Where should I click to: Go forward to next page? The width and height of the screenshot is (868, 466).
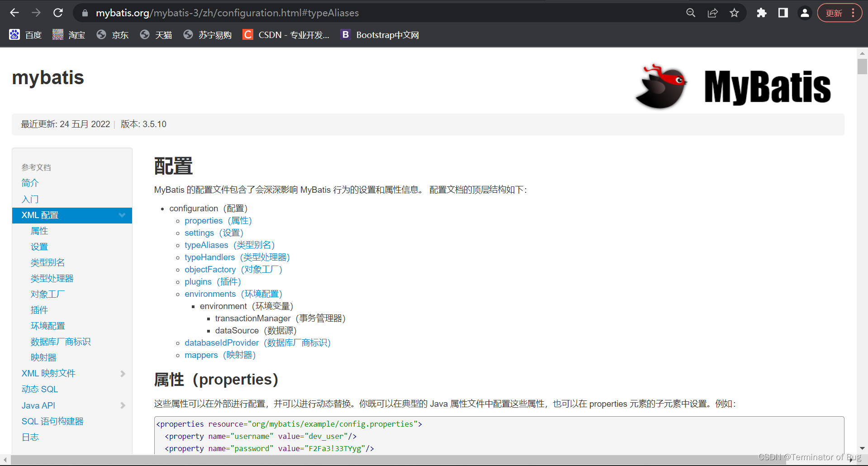pos(36,13)
